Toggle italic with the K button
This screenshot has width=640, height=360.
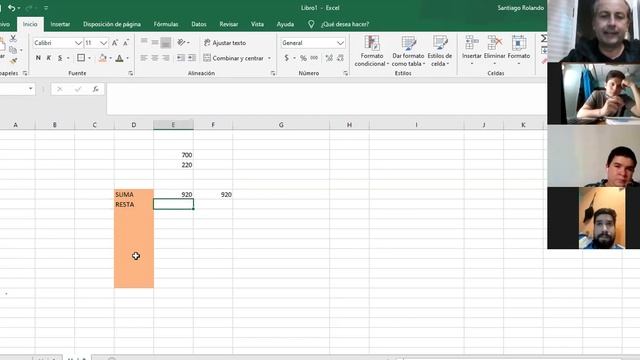[49, 58]
